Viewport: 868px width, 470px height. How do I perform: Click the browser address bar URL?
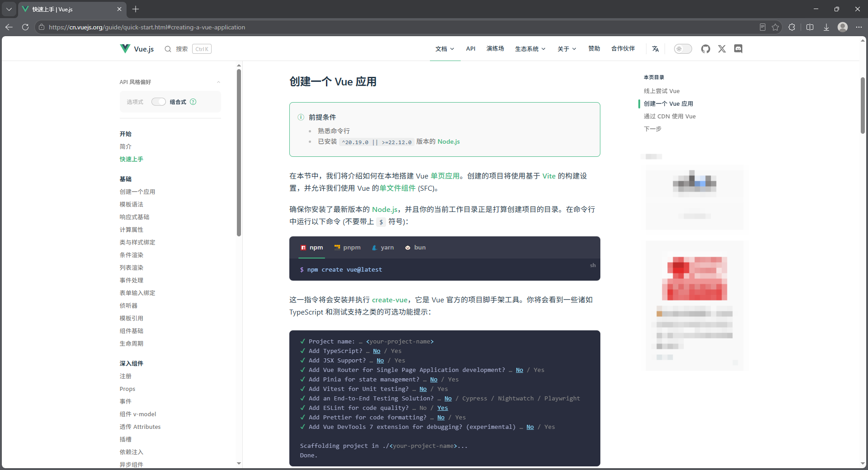tap(147, 27)
